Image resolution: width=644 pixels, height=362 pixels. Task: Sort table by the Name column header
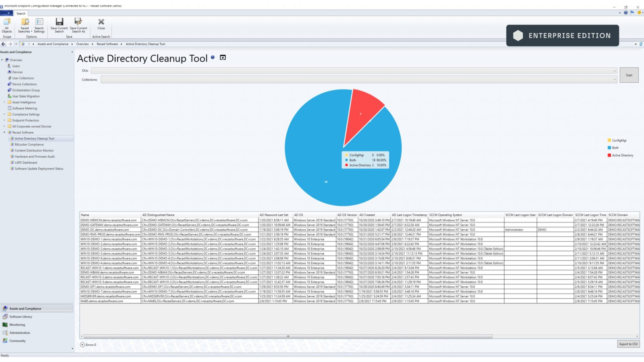[x=110, y=215]
